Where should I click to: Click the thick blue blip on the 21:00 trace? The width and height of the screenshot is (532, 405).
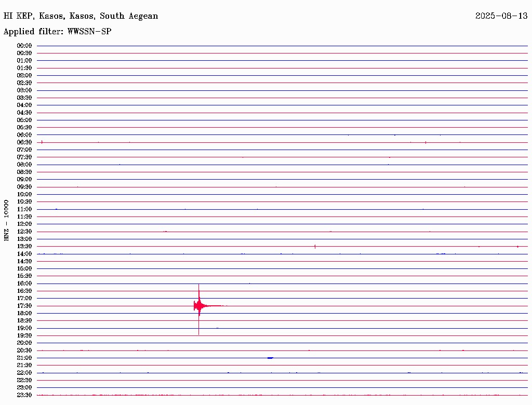coord(270,358)
